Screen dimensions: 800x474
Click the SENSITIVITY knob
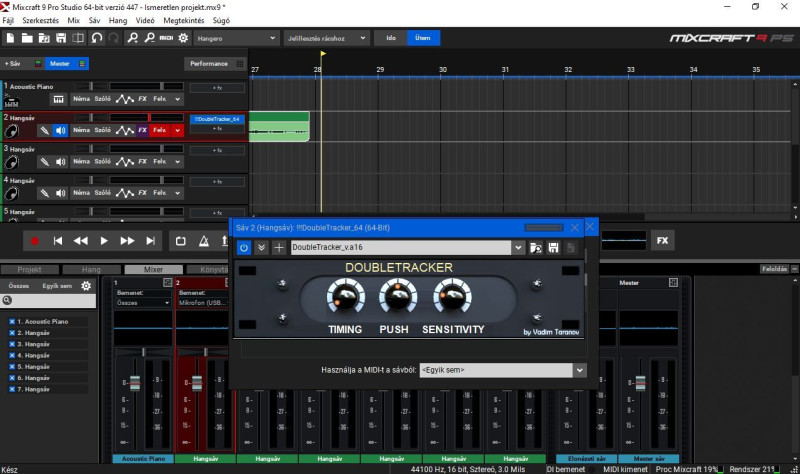452,296
